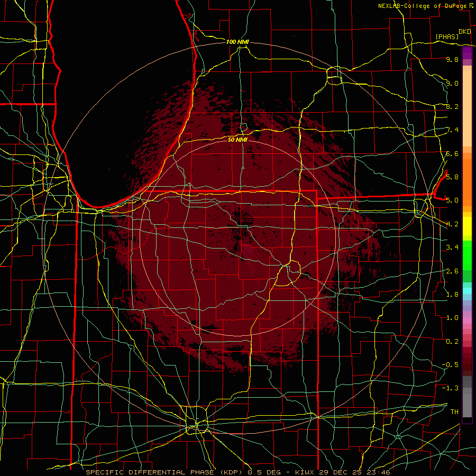476x476 pixels.
Task: Click the SPECIFIC DIFFERENTIAL PHASE (KDP) caption
Action: [165, 472]
